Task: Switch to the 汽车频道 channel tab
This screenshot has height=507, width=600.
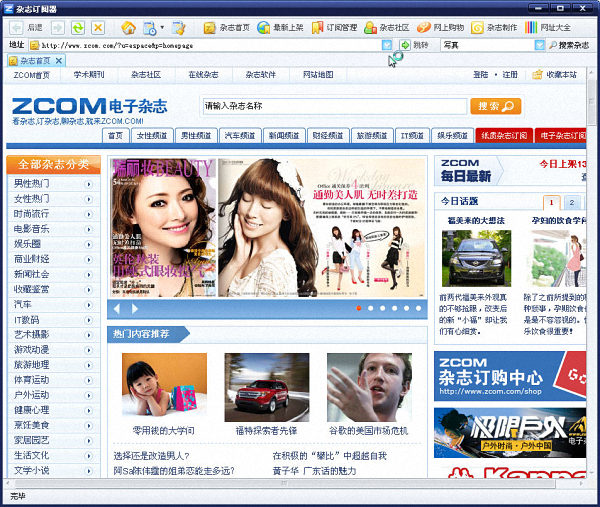Action: [244, 135]
